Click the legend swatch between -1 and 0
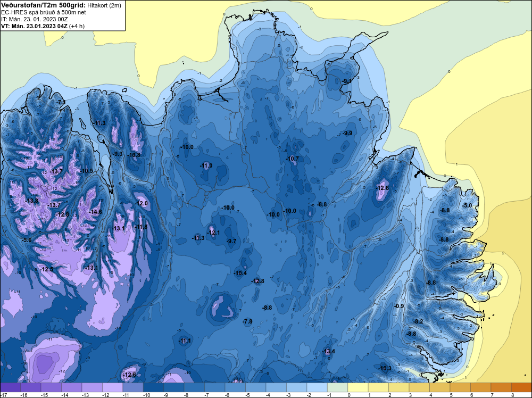Viewport: 532px width, 398px height. click(x=338, y=387)
